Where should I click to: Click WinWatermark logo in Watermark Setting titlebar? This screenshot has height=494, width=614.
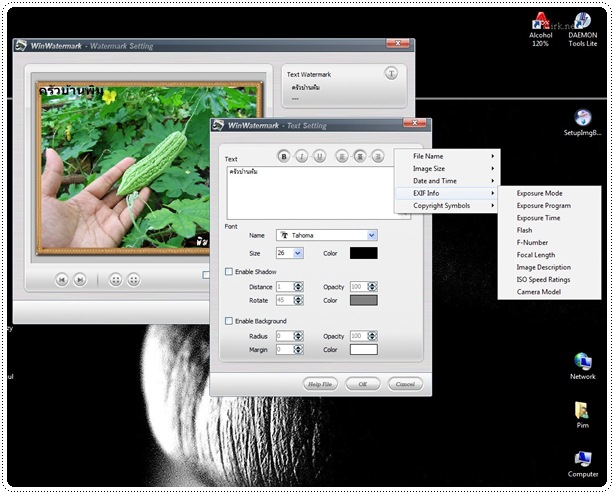21,45
